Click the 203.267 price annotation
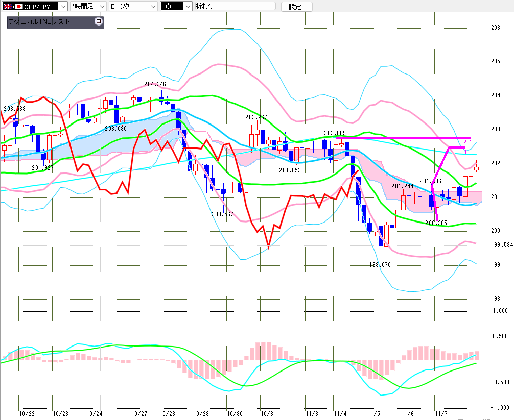 tap(256, 117)
